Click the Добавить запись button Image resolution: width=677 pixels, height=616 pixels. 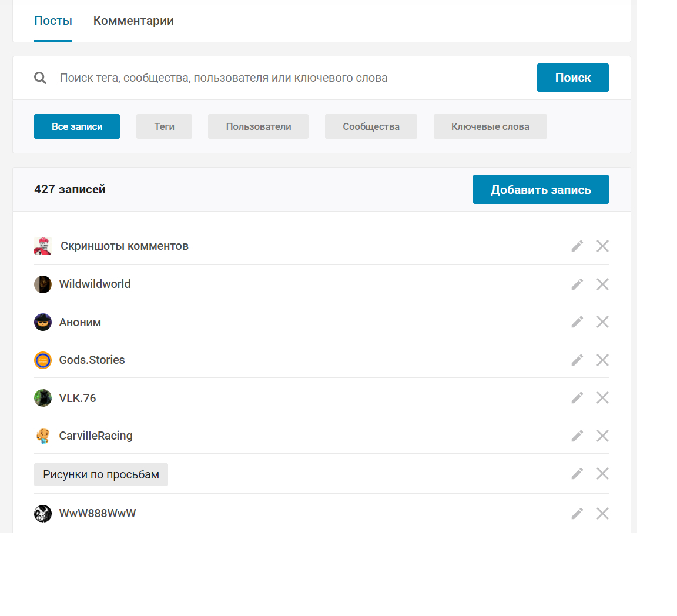click(x=541, y=189)
